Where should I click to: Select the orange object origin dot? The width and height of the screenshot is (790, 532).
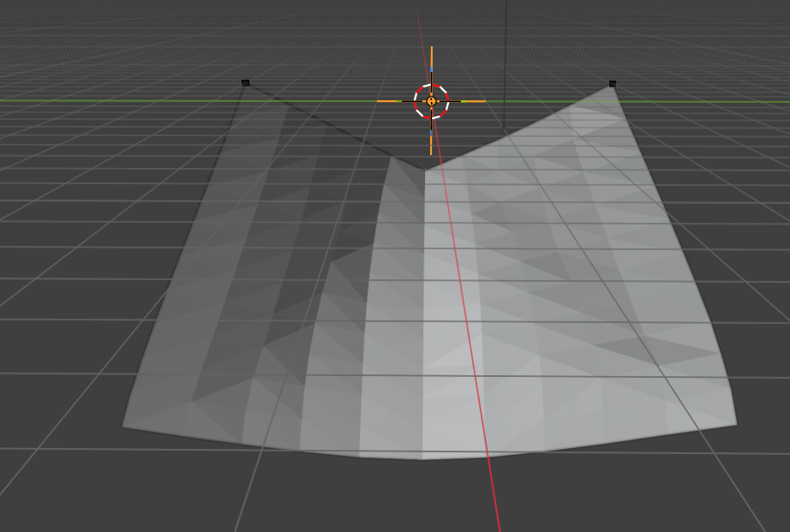[431, 101]
